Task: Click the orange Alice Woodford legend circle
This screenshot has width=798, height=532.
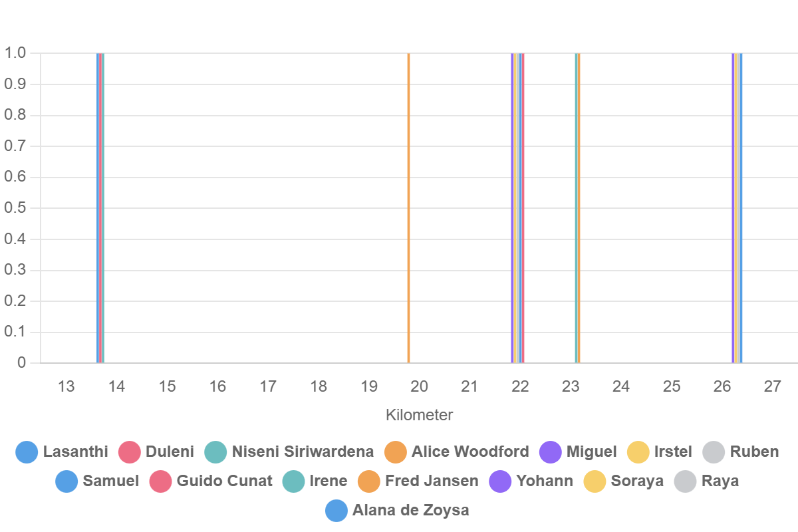Action: tap(395, 452)
